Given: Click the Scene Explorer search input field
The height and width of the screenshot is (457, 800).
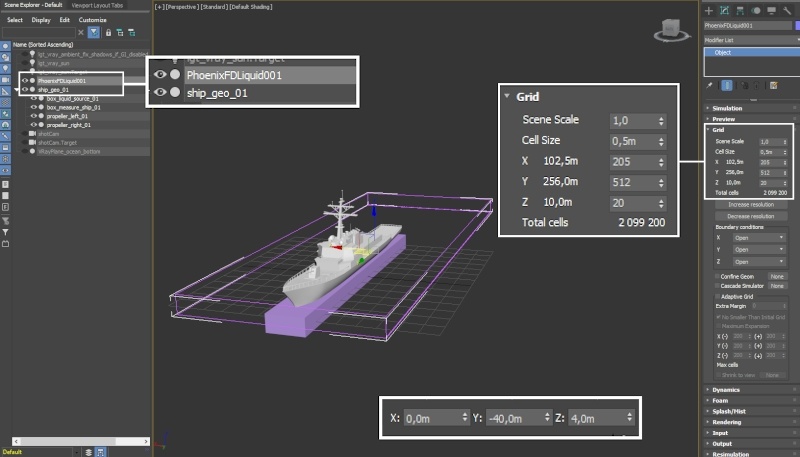Looking at the screenshot, I should point(39,33).
